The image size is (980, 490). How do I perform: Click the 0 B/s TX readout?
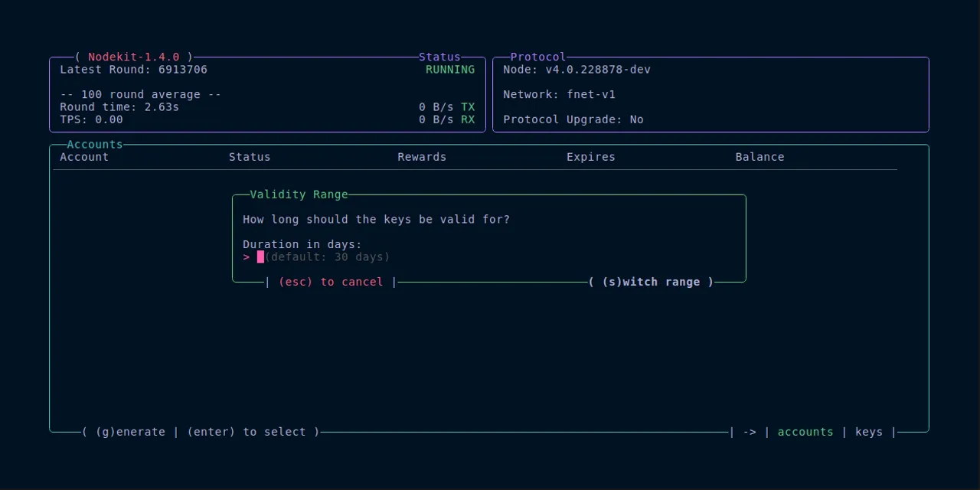(447, 107)
